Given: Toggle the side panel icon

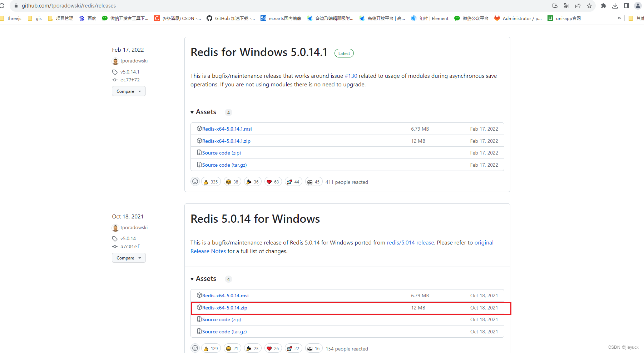Looking at the screenshot, I should (626, 6).
